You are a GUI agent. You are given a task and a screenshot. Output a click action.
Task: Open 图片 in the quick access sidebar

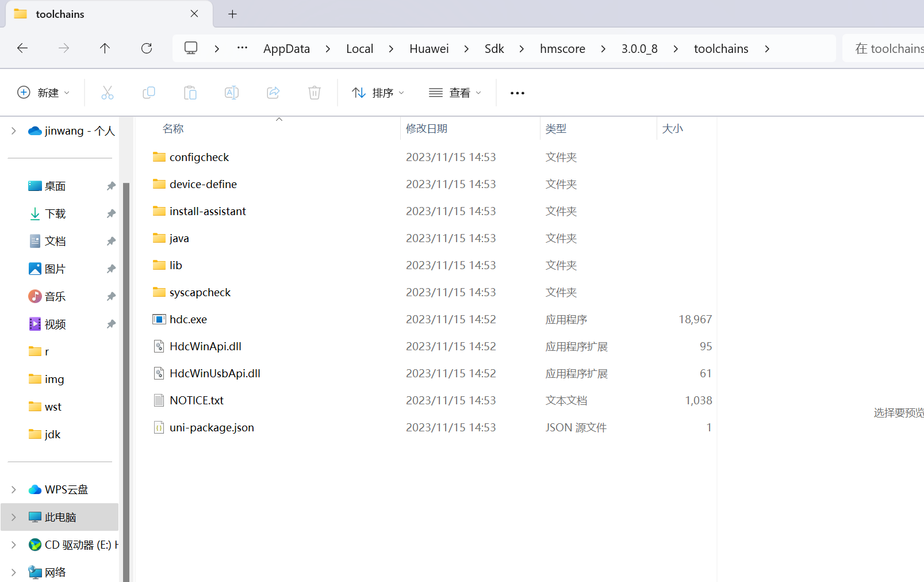pyautogui.click(x=55, y=269)
